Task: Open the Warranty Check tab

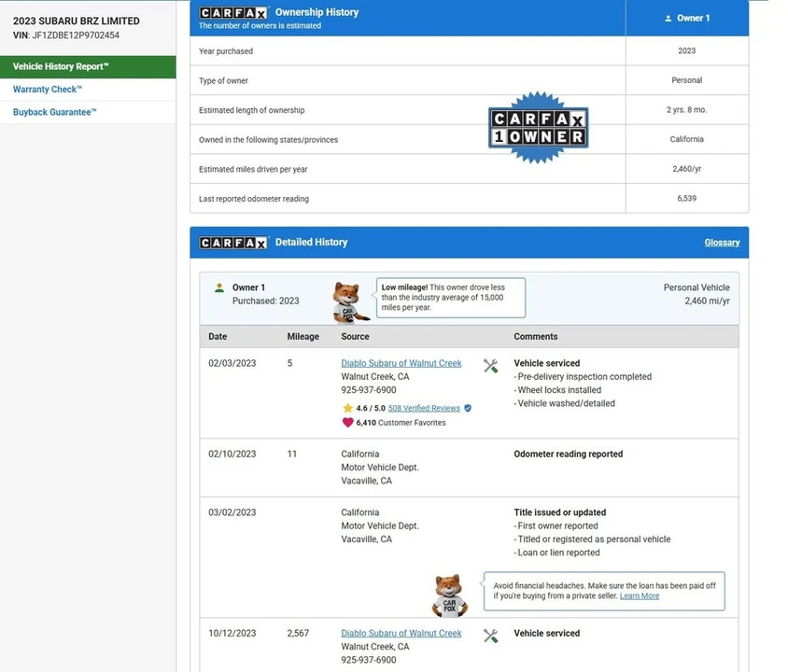Action: click(48, 90)
